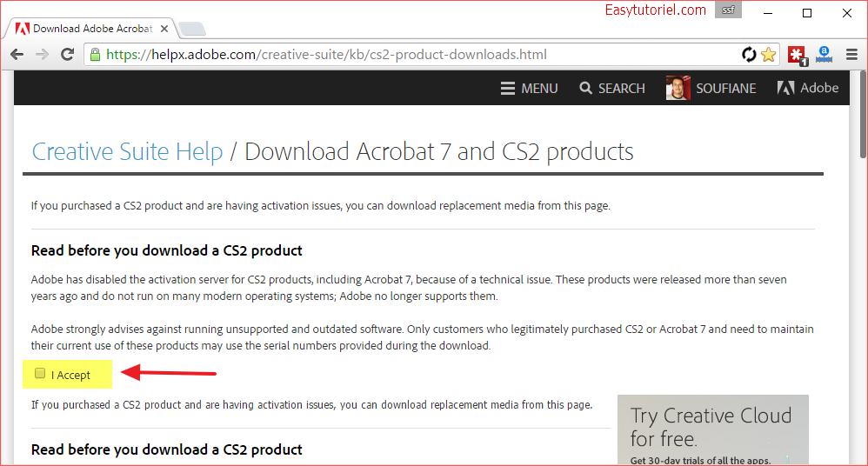Open the Try Creative Cloud for free banner
The width and height of the screenshot is (868, 466).
click(x=713, y=430)
